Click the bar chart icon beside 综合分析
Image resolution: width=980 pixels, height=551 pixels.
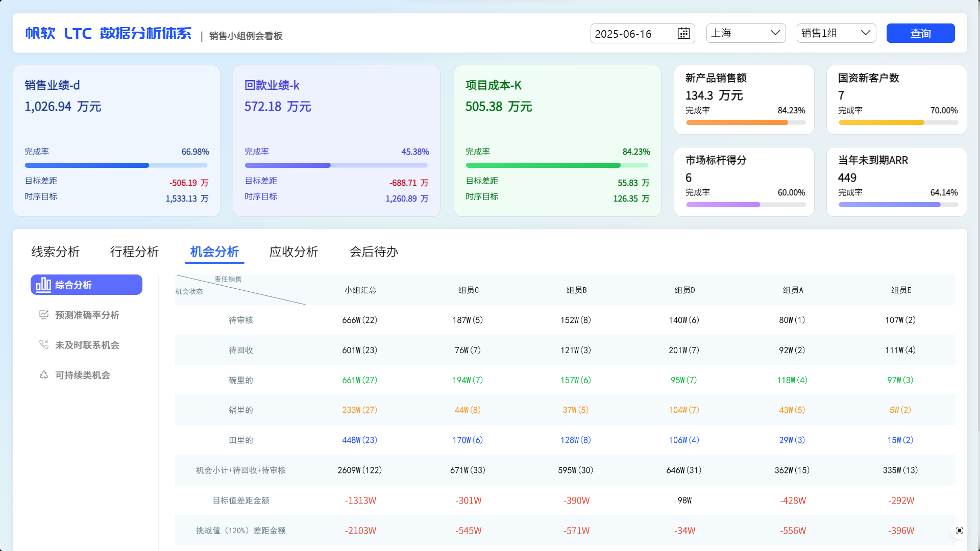43,285
